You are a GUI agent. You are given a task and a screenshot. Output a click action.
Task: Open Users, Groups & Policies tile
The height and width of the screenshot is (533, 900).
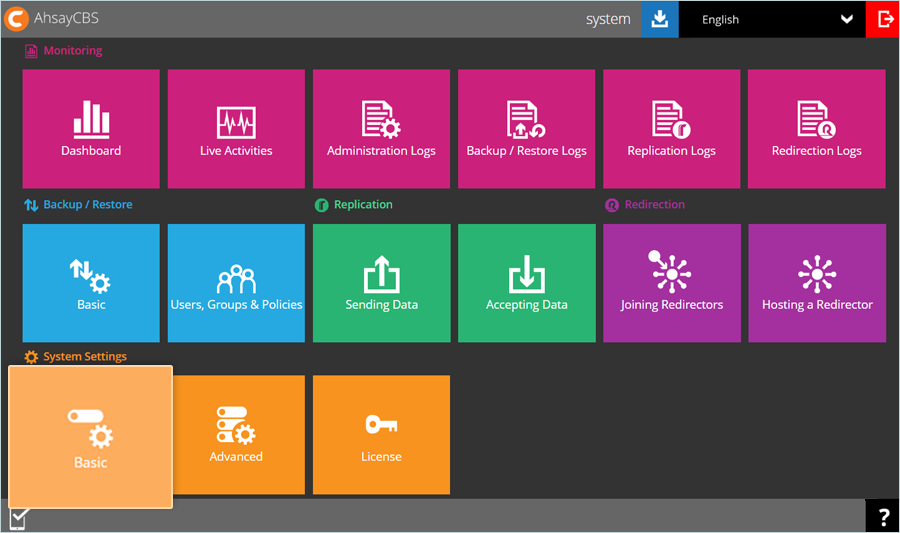click(236, 283)
